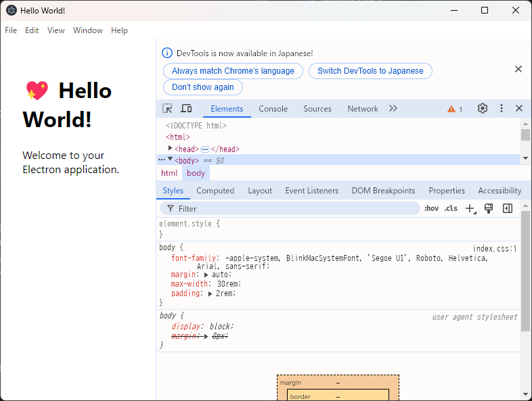
Task: Click the orange warning issues counter
Action: [x=455, y=109]
